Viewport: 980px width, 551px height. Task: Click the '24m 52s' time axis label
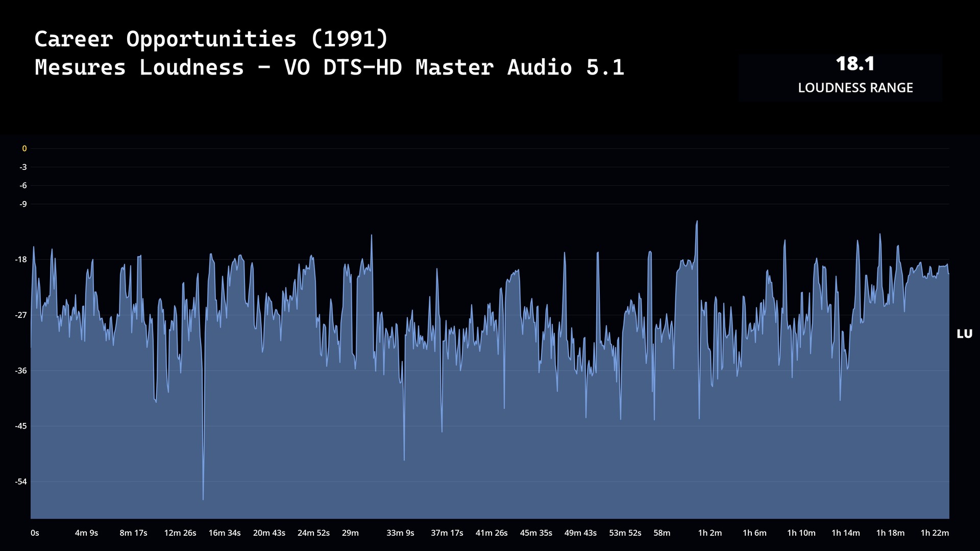point(313,533)
